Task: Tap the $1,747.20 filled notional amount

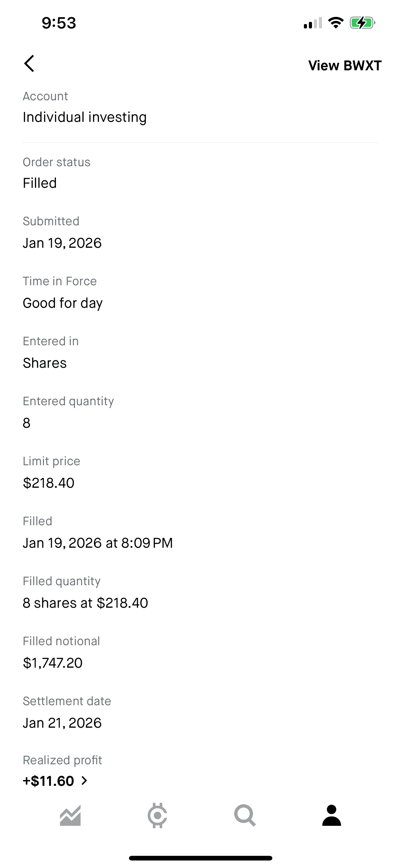Action: [52, 663]
